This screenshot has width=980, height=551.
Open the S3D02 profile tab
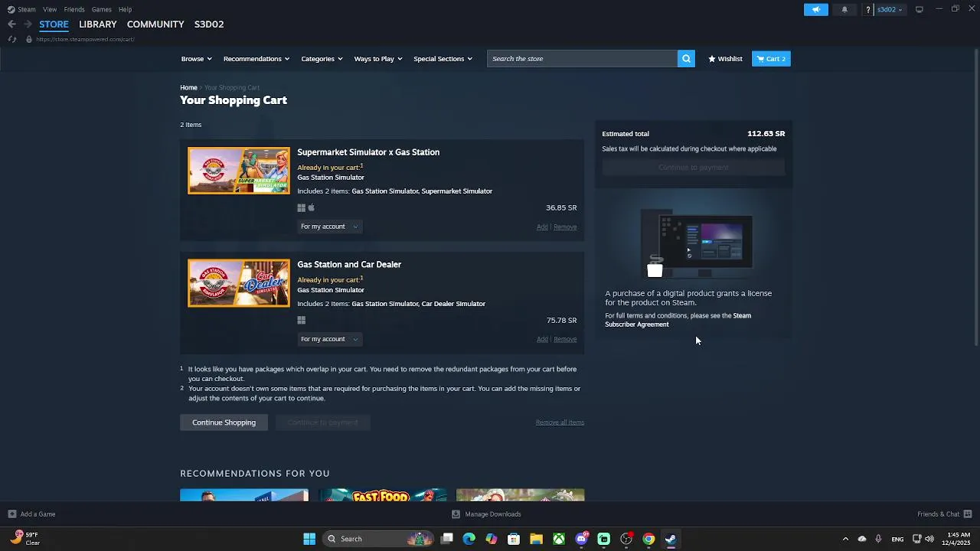[209, 24]
